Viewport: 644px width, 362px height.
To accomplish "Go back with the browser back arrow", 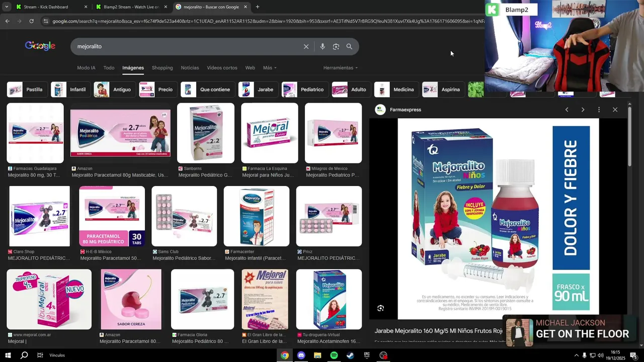I will coord(7,21).
